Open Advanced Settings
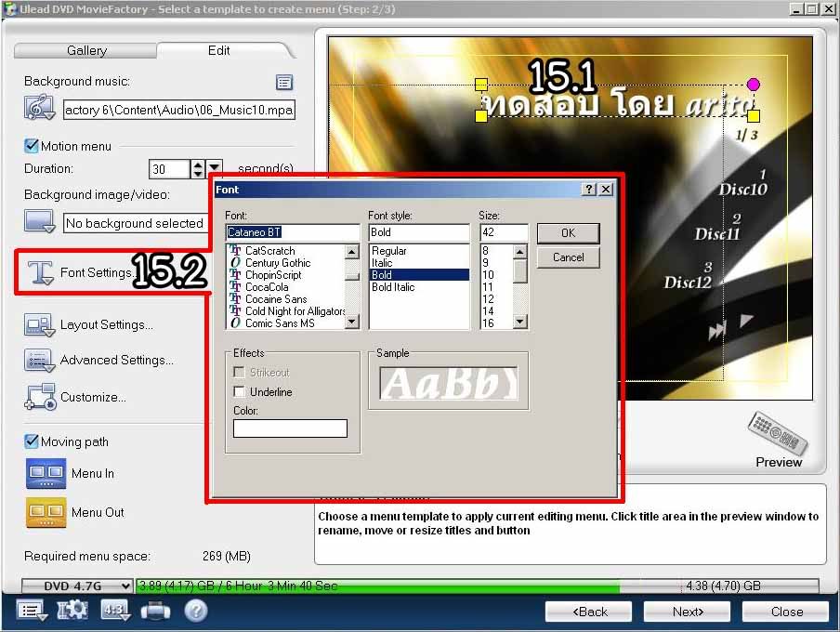The width and height of the screenshot is (840, 632). [116, 361]
